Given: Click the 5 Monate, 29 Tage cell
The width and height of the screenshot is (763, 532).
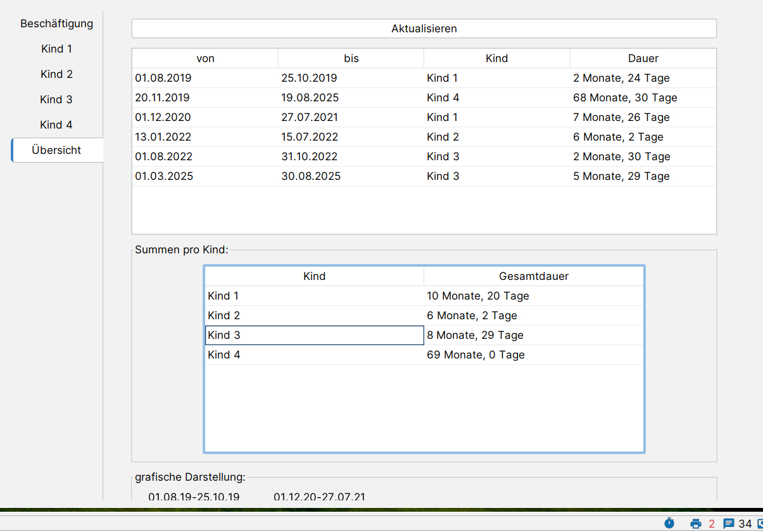Looking at the screenshot, I should 621,176.
